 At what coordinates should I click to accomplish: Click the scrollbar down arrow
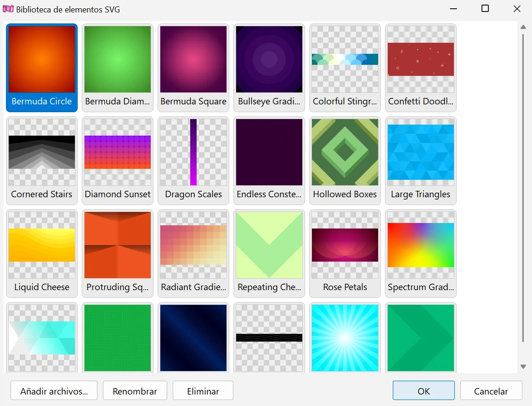pyautogui.click(x=523, y=366)
